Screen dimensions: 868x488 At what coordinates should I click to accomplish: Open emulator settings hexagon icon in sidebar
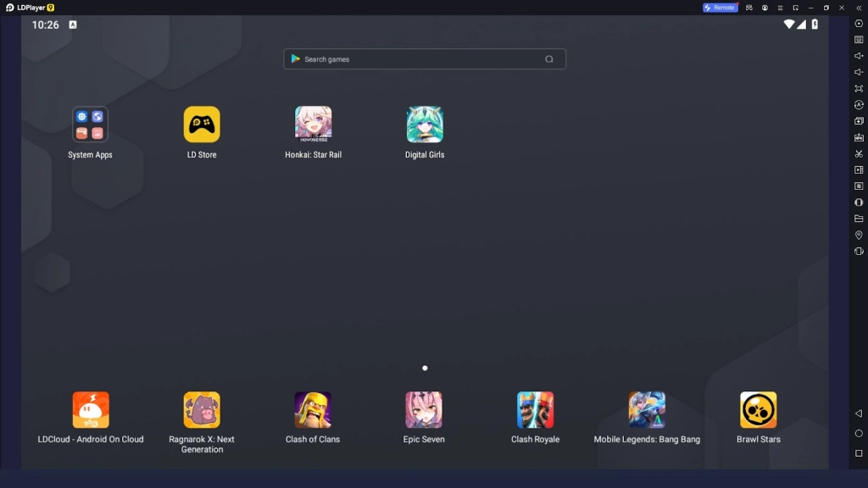pos(859,23)
